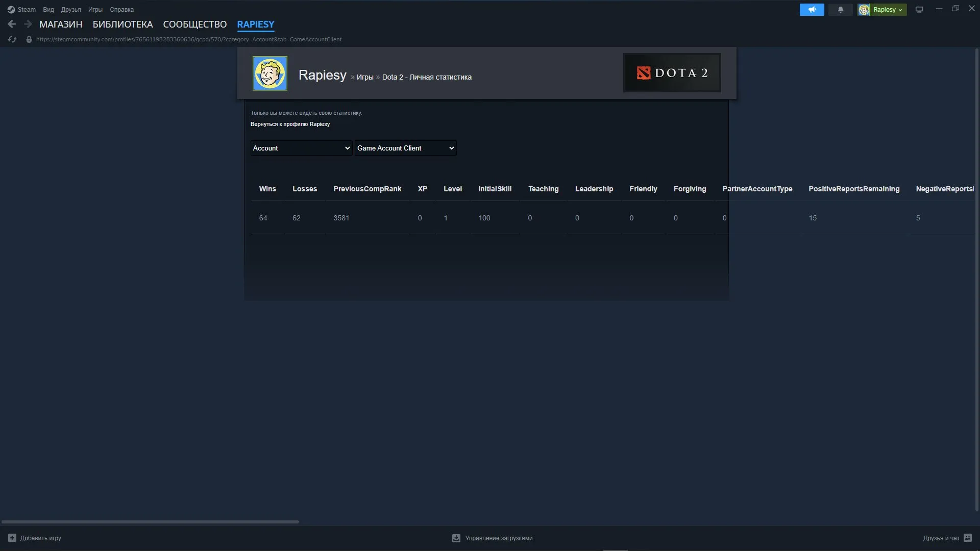The height and width of the screenshot is (551, 980).
Task: Click the Big Picture monitor icon
Action: click(x=919, y=10)
